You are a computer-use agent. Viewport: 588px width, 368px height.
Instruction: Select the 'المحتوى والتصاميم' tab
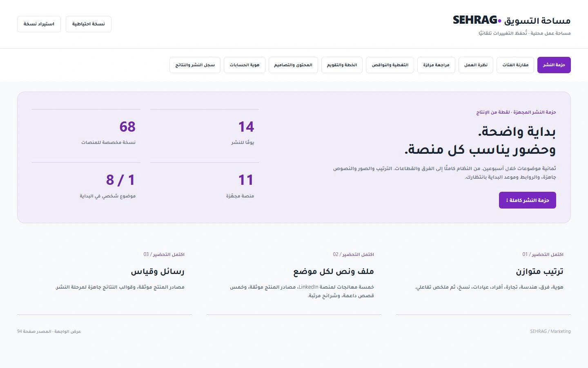pyautogui.click(x=293, y=65)
